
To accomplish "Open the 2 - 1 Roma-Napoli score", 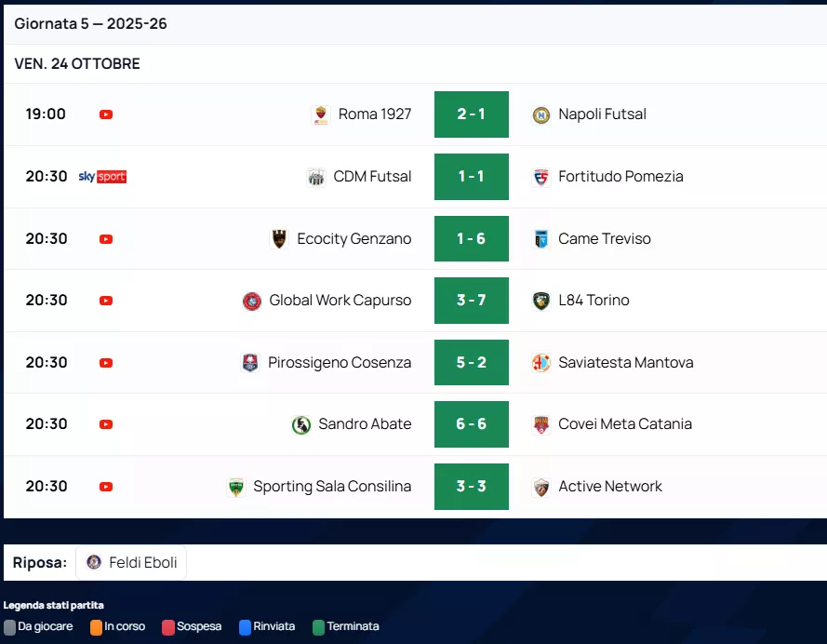I will (x=471, y=114).
